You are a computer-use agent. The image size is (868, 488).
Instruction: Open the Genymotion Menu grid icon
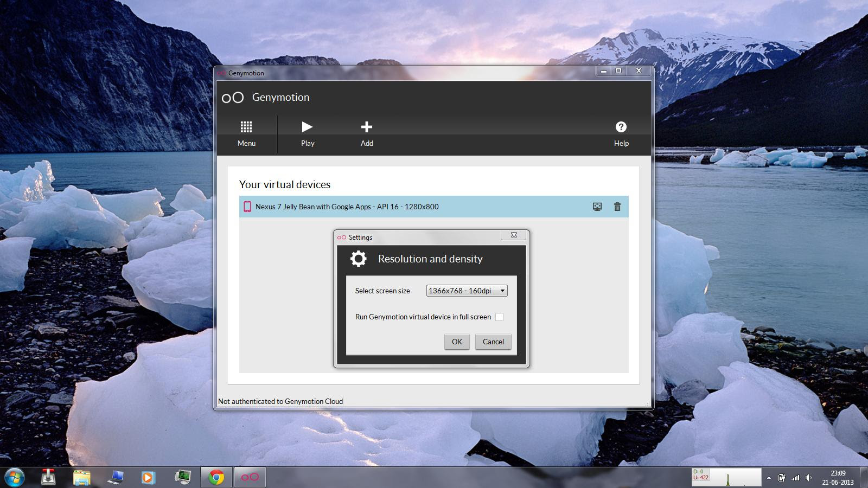click(x=246, y=133)
